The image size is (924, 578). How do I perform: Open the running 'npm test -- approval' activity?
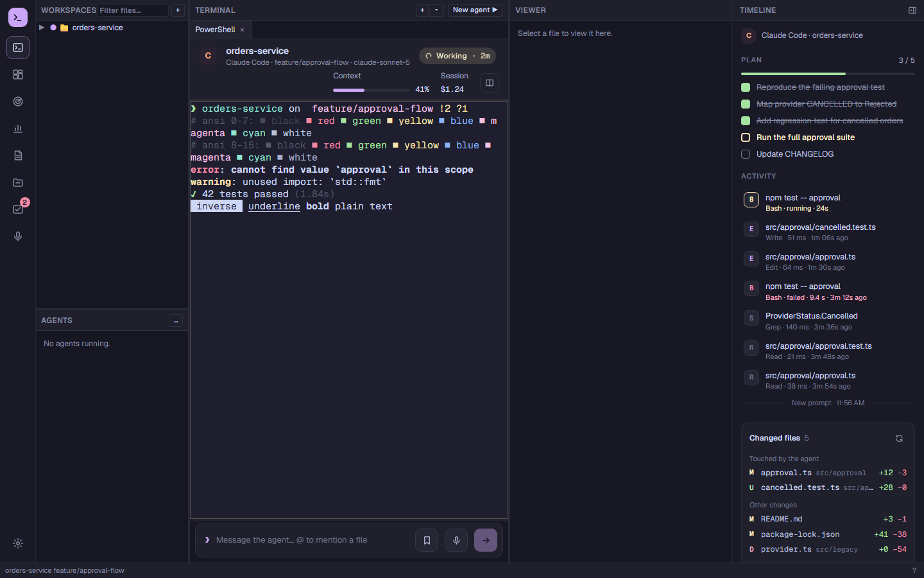pyautogui.click(x=828, y=203)
